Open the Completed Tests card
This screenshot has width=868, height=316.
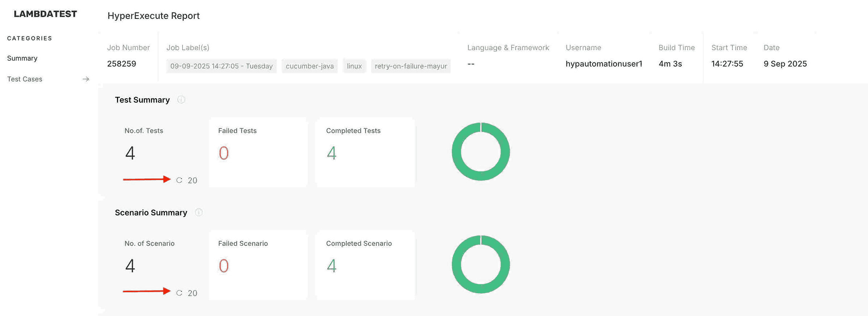point(365,152)
